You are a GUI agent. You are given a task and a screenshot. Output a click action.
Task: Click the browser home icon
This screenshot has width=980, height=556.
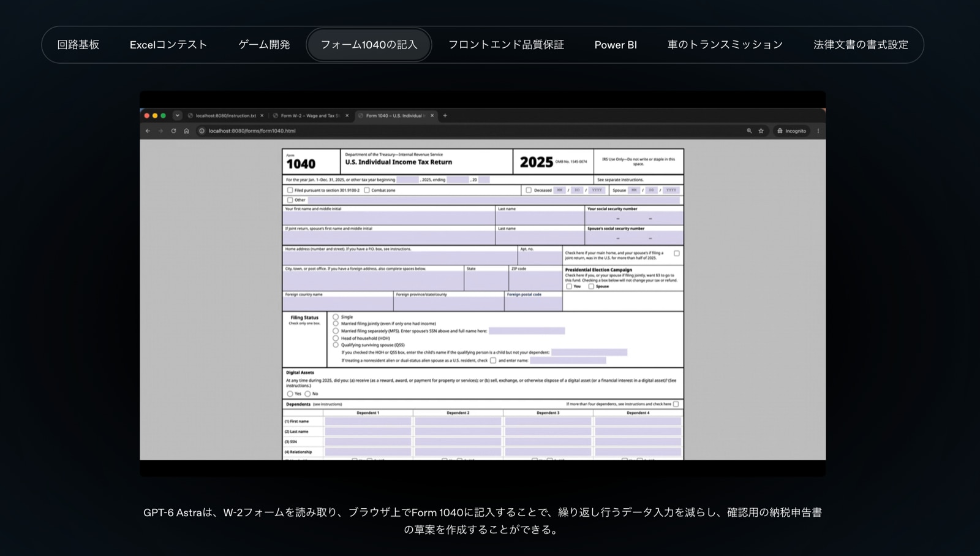(x=186, y=131)
